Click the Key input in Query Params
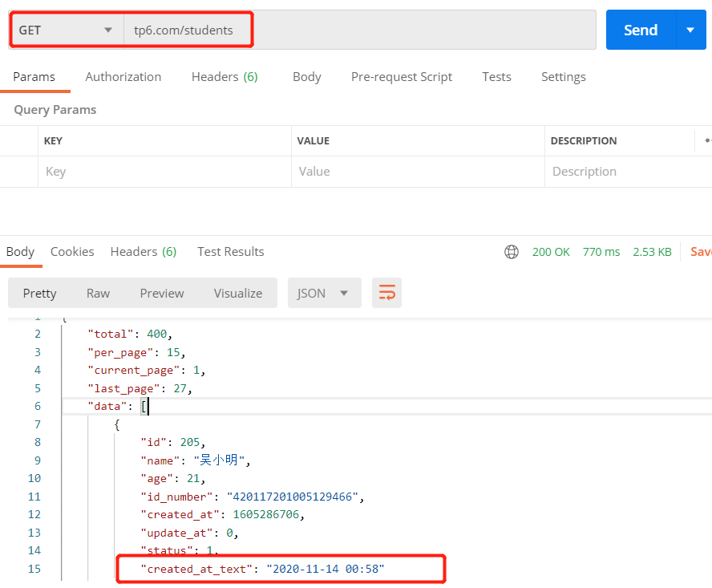 [164, 172]
